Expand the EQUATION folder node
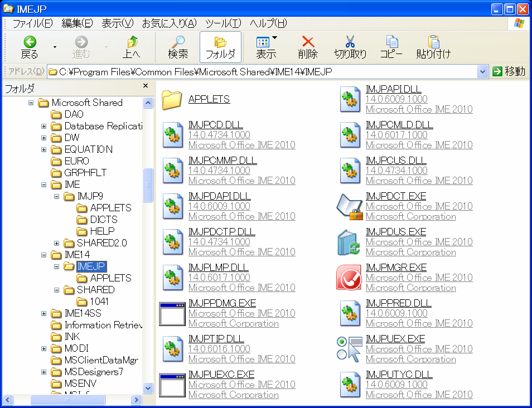This screenshot has width=532, height=408. (x=43, y=149)
